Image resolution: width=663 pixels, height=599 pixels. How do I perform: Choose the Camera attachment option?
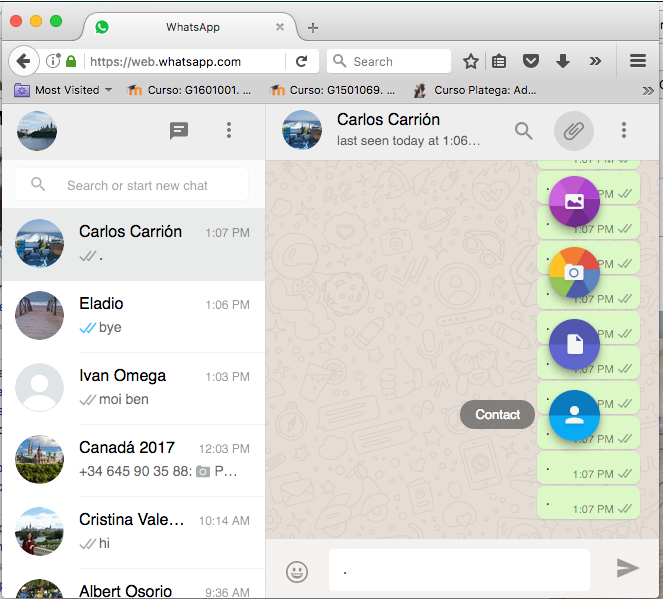(574, 272)
